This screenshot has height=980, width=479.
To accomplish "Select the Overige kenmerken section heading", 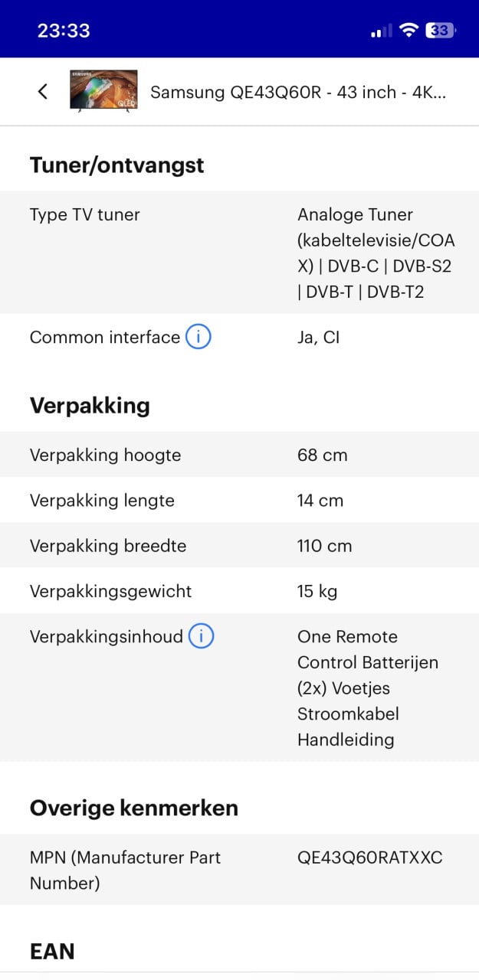I will [x=134, y=808].
